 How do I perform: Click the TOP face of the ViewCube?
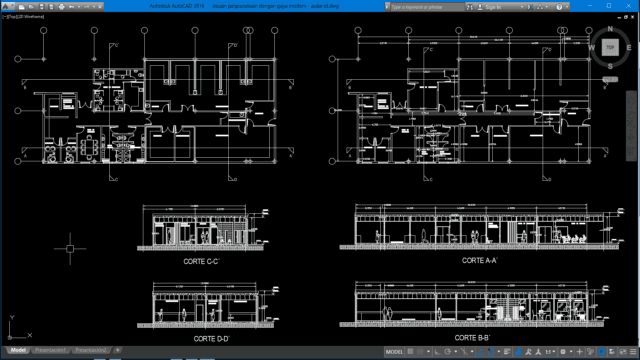(x=610, y=47)
